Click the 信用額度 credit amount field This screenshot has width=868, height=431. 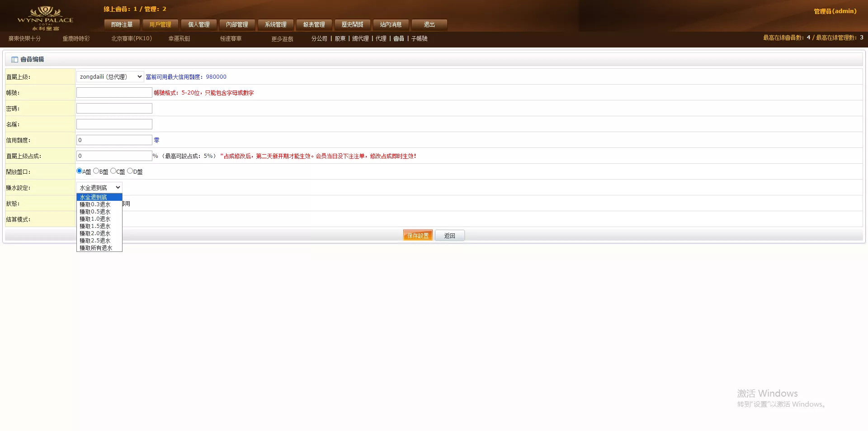pyautogui.click(x=114, y=140)
